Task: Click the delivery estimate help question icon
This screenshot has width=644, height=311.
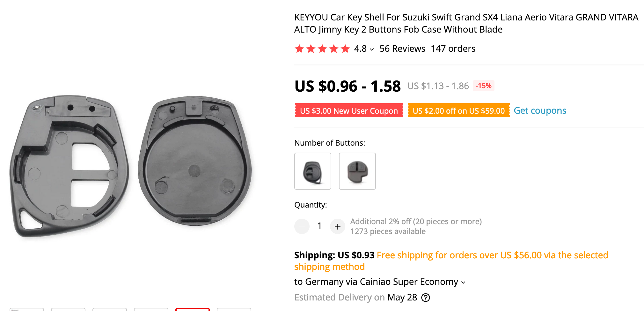Action: [426, 298]
